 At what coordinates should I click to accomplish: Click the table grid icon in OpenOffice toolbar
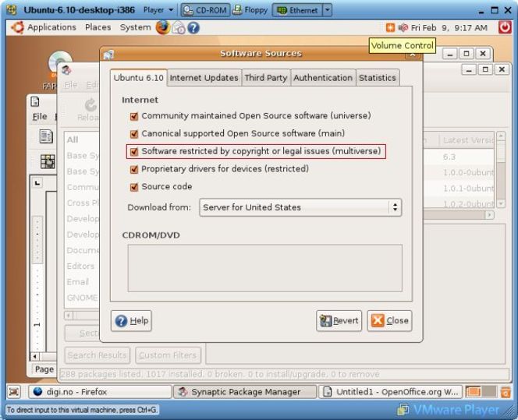48,161
